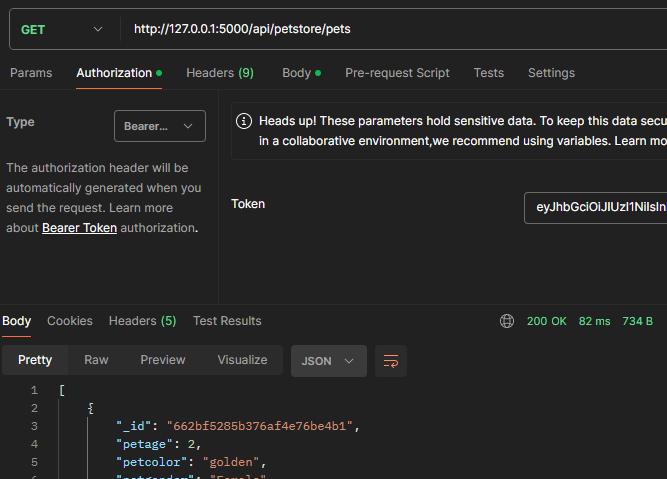Switch response view to Raw

(96, 360)
